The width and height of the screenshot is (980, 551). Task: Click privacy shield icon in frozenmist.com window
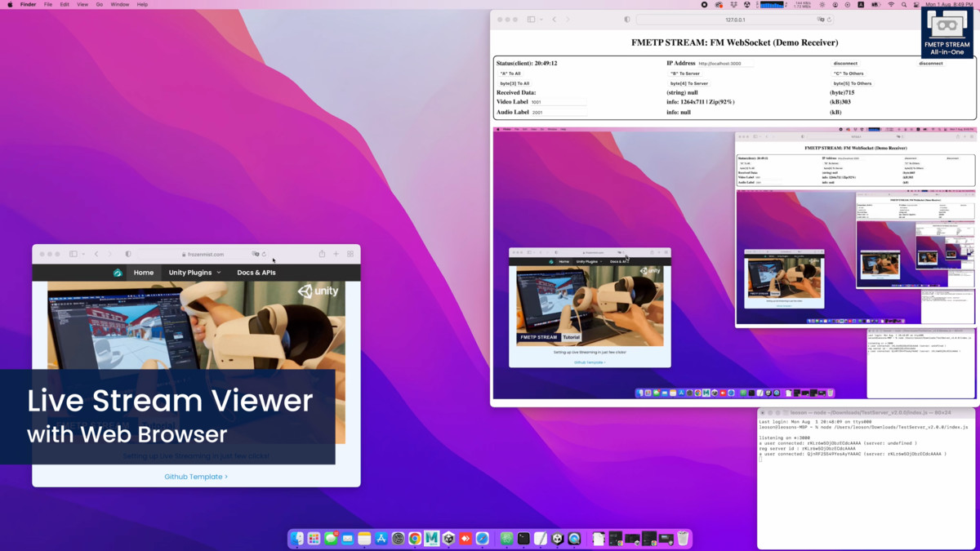[128, 254]
